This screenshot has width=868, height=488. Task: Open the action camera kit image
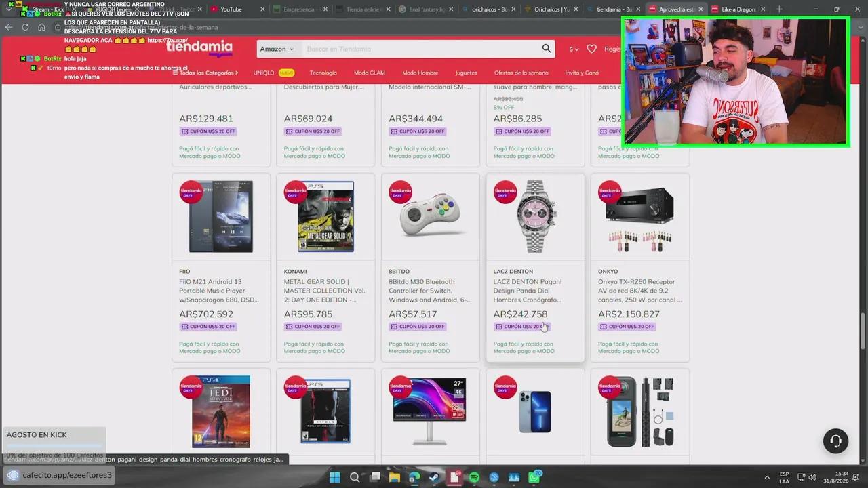639,411
